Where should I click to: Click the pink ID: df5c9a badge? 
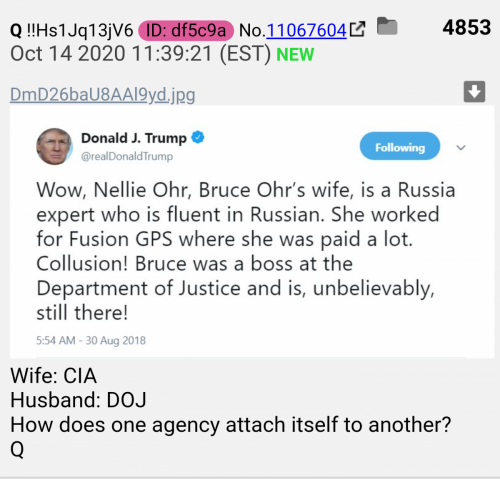[186, 30]
